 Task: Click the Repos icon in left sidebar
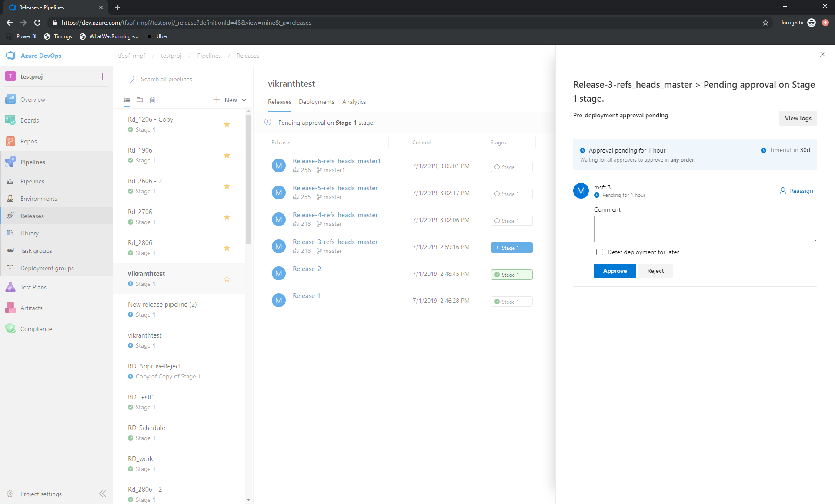(11, 141)
